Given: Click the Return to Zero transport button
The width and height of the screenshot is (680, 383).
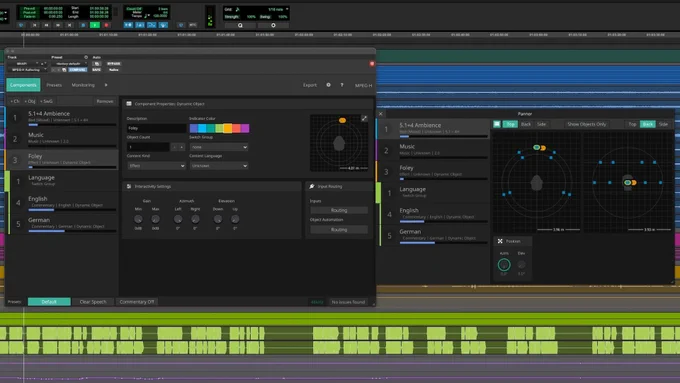Looking at the screenshot, I should pyautogui.click(x=35, y=25).
